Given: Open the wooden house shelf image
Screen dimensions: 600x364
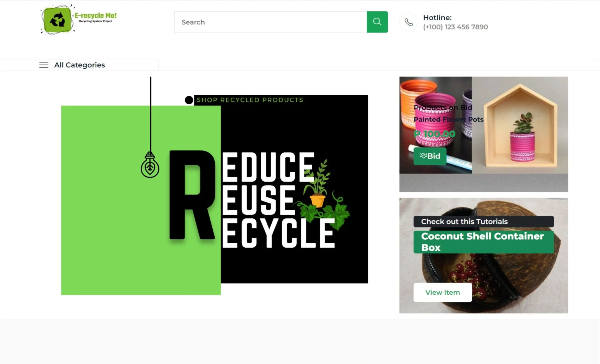Looking at the screenshot, I should [x=520, y=125].
